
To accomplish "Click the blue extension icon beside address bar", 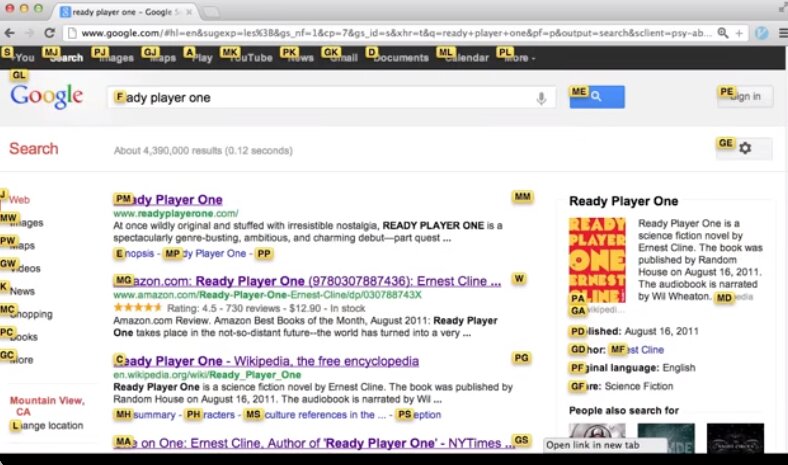I will tap(761, 33).
